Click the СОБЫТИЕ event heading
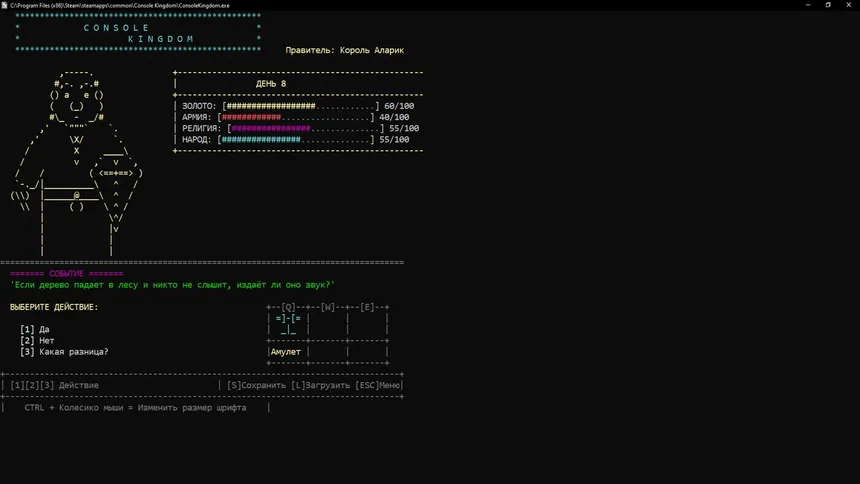 (66, 273)
